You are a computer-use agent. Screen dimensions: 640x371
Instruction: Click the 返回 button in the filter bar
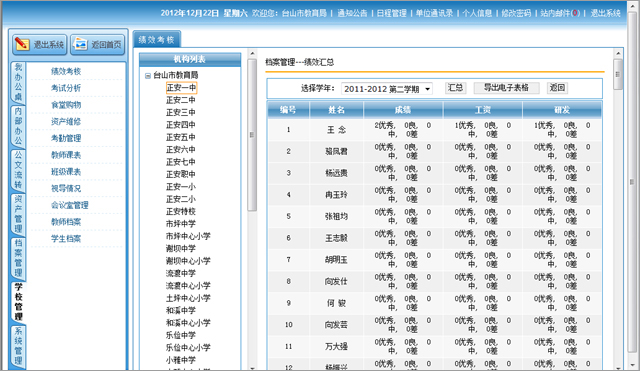[557, 88]
